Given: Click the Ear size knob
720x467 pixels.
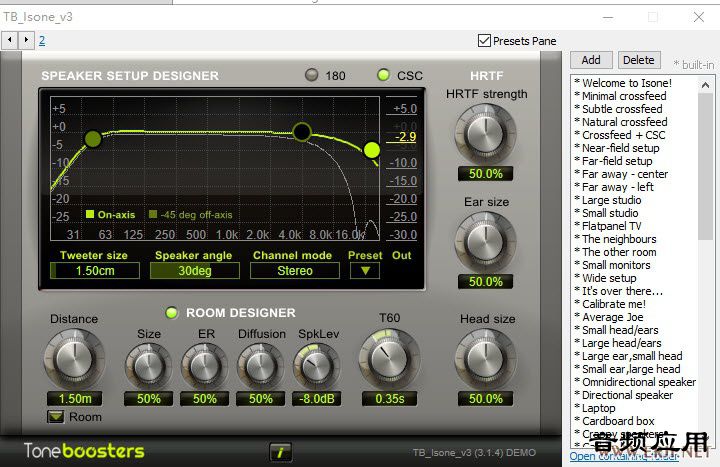Looking at the screenshot, I should click(485, 242).
